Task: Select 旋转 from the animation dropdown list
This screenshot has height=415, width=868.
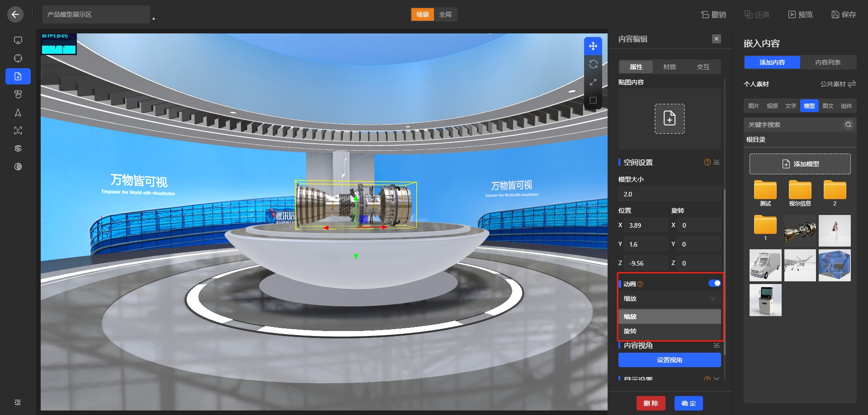Action: pos(630,331)
